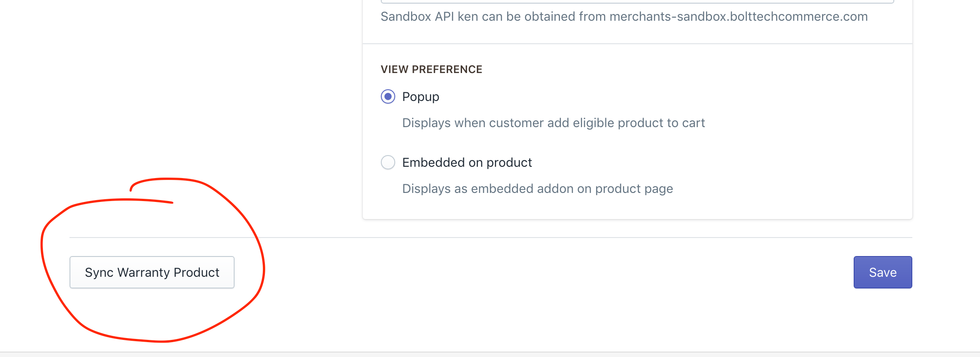Image resolution: width=980 pixels, height=357 pixels.
Task: Click the word 'cart' in Popup description
Action: pos(693,123)
